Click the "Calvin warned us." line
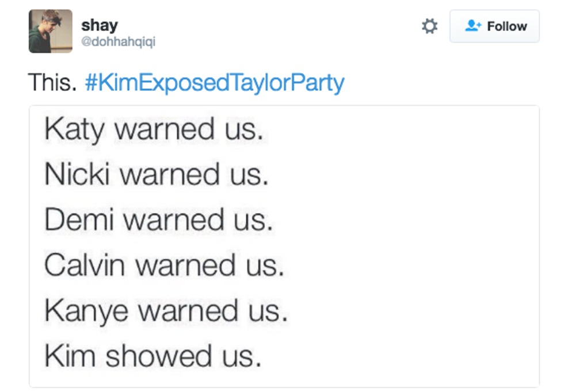Viewport: 564px width, 392px height. coord(164,266)
